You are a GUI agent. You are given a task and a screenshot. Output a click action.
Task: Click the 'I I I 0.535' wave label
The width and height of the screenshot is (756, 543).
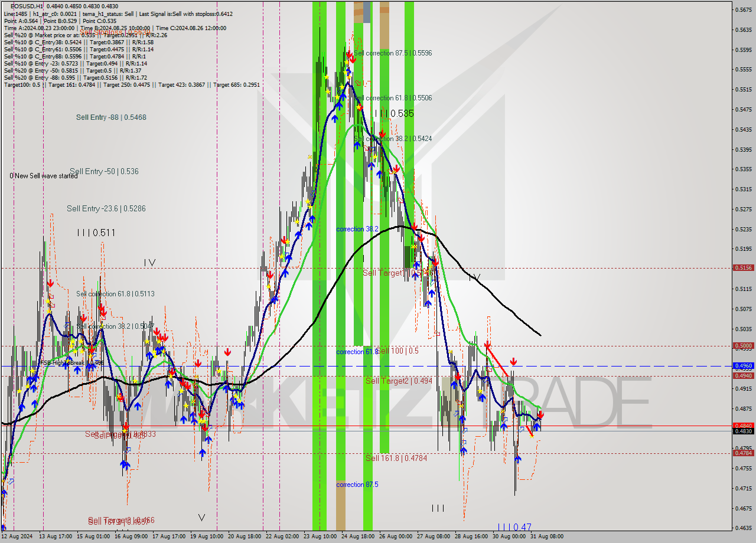click(394, 113)
